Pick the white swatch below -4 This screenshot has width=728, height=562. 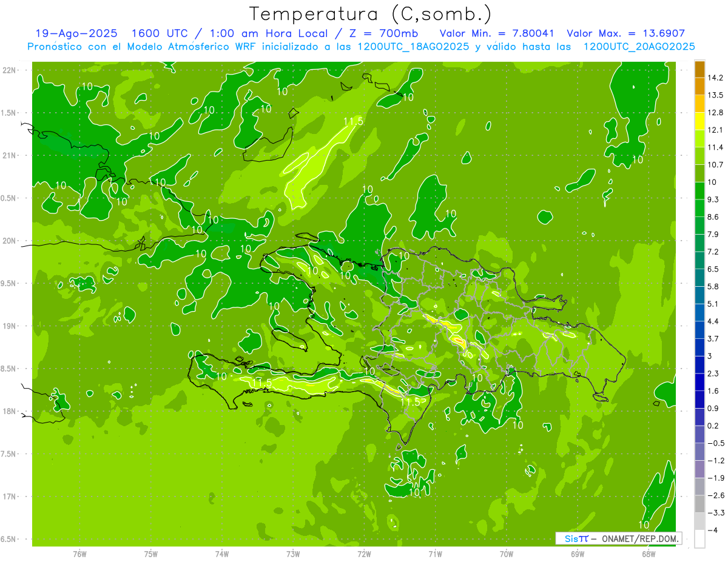pyautogui.click(x=699, y=538)
